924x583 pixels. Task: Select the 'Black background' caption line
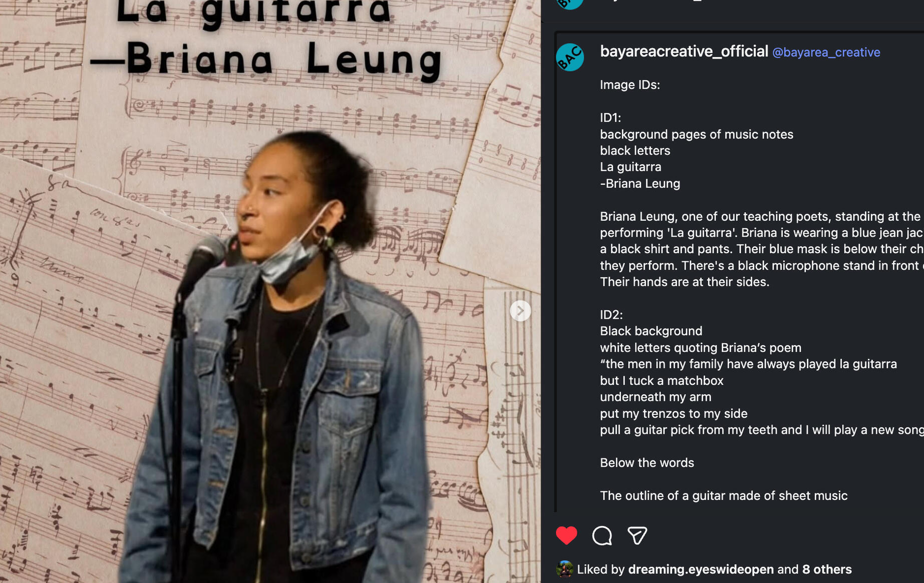click(651, 331)
